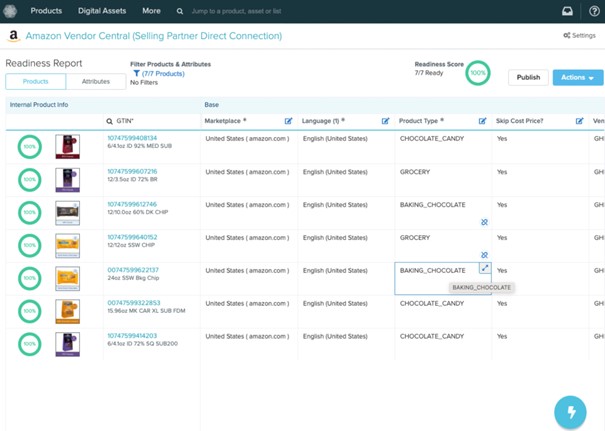Open the More menu
The width and height of the screenshot is (605, 431).
click(151, 11)
